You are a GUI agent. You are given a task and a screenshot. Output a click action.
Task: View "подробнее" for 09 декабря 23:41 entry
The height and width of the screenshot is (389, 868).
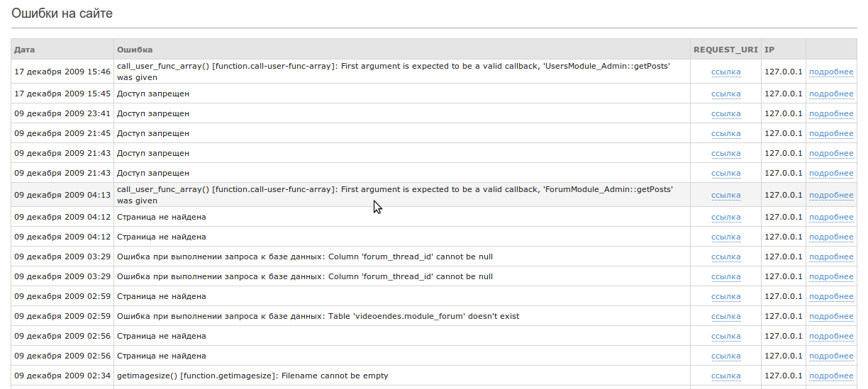coord(831,113)
